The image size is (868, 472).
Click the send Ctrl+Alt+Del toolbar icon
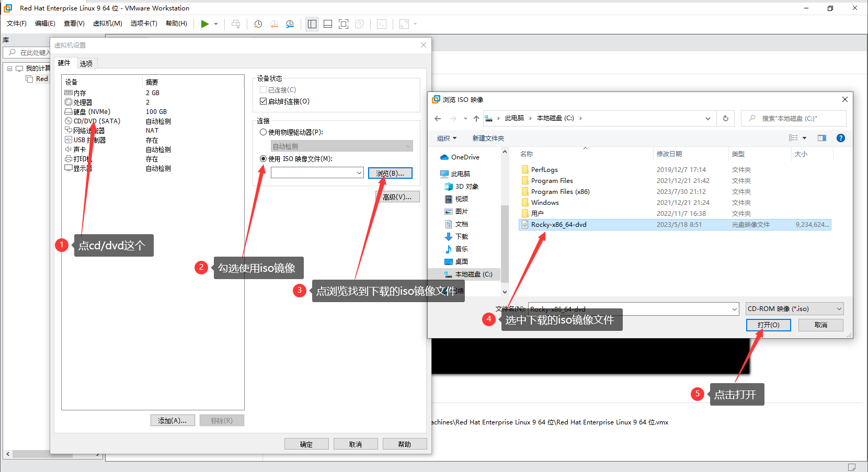click(236, 24)
